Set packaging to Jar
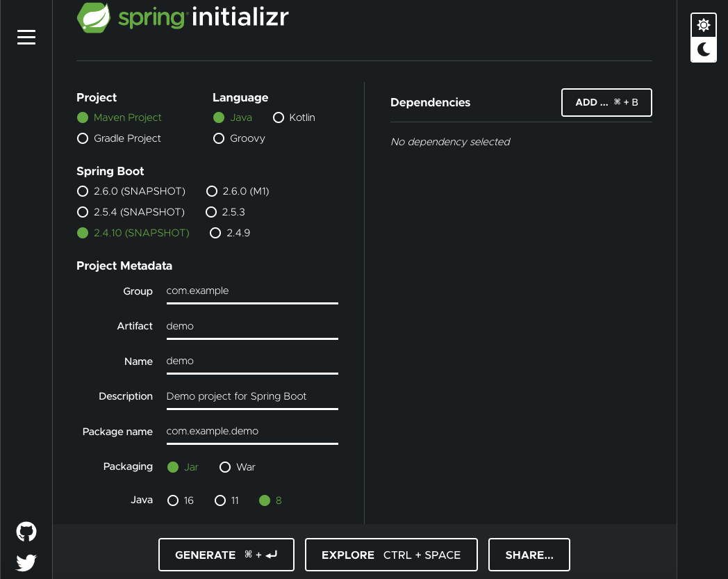The height and width of the screenshot is (579, 728). (183, 467)
